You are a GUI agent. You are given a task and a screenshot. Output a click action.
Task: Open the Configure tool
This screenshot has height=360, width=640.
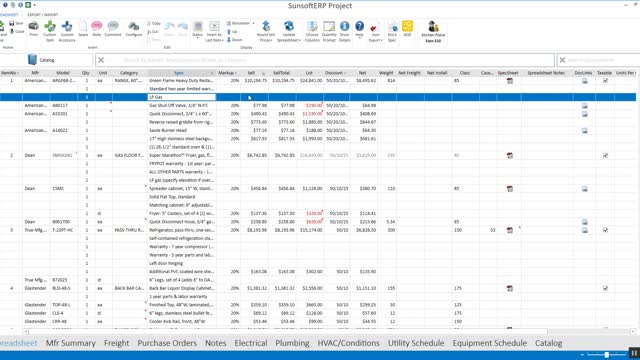pos(133,29)
